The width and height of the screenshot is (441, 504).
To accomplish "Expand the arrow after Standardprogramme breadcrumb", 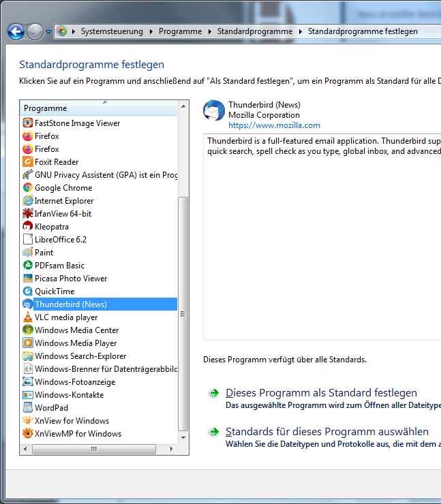I will pyautogui.click(x=301, y=31).
